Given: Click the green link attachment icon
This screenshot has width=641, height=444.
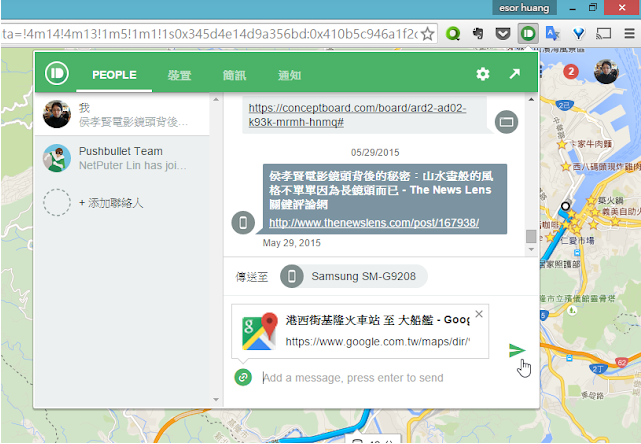Looking at the screenshot, I should point(242,377).
